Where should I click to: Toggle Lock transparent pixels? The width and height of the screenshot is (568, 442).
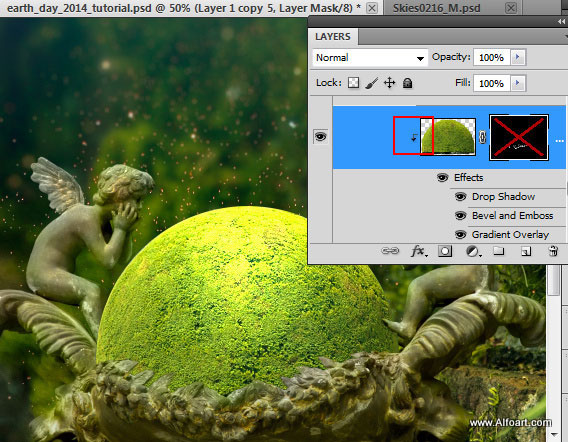(x=353, y=83)
